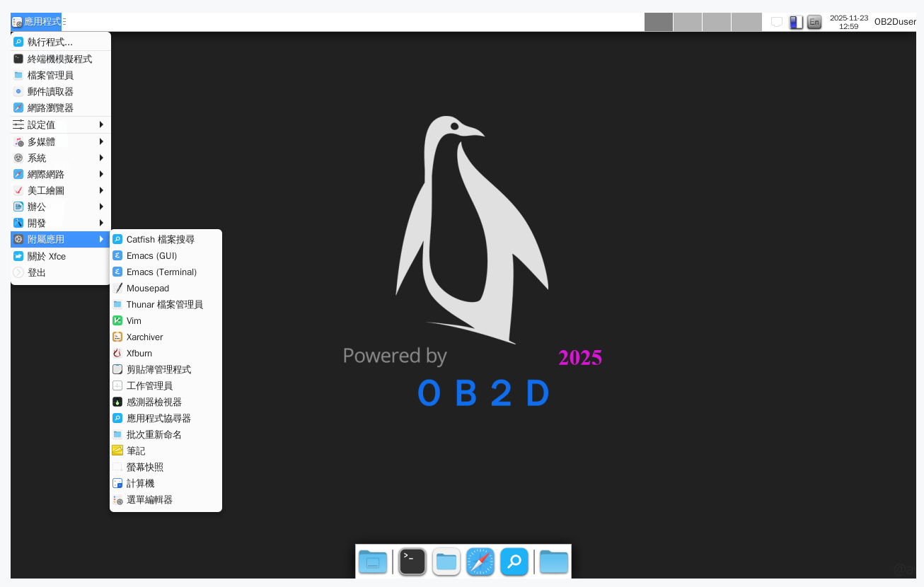Open Mousepad from the accessories submenu
Viewport: 924px width, 587px height.
(x=148, y=288)
